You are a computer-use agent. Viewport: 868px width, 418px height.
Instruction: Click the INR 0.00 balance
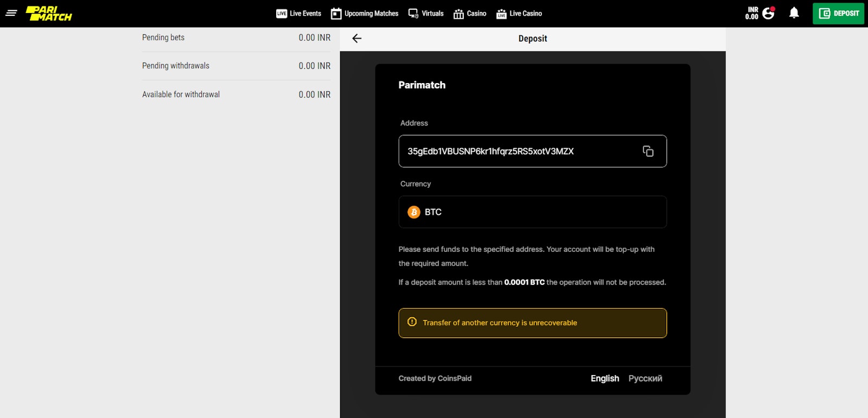752,13
